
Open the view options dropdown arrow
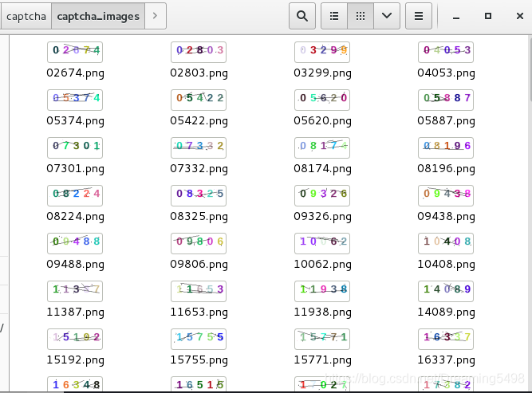[x=387, y=16]
